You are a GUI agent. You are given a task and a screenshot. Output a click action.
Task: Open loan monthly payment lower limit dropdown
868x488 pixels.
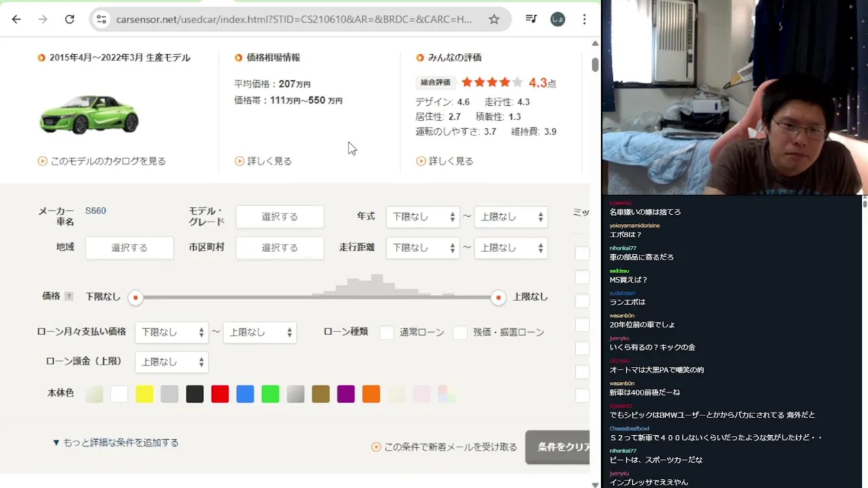172,332
